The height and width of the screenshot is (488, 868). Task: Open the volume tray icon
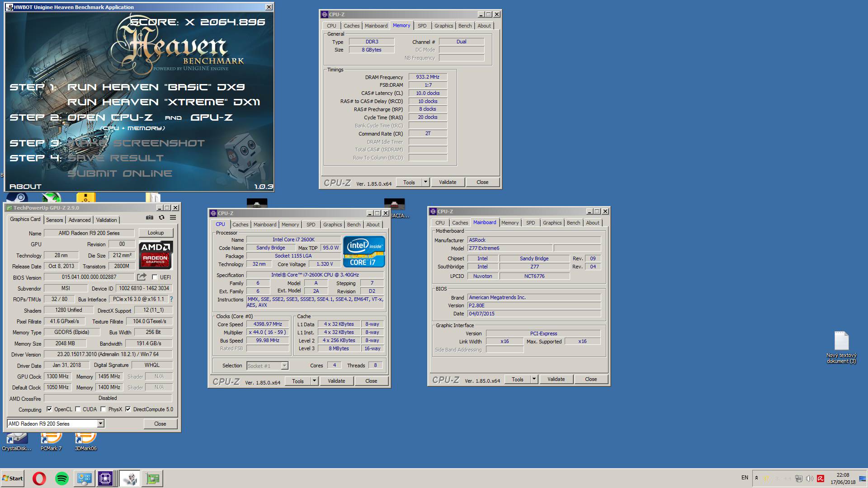coord(809,479)
